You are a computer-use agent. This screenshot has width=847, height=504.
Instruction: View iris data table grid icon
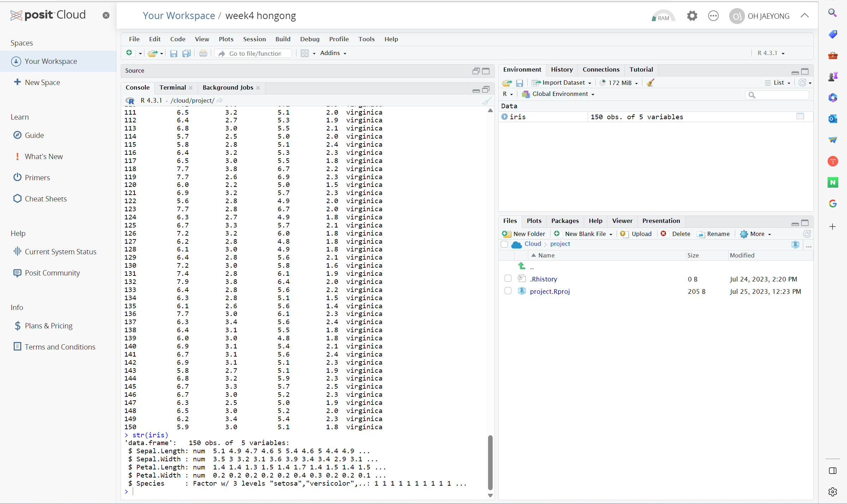point(800,116)
